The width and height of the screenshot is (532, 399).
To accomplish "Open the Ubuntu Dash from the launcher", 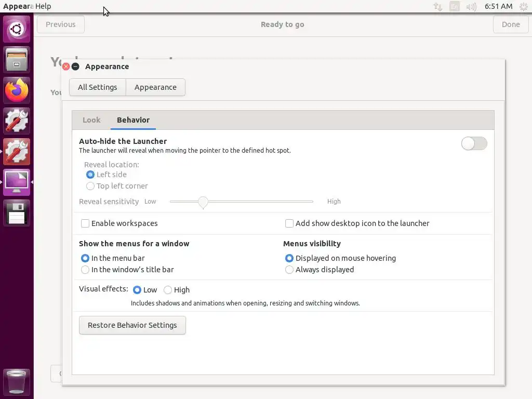I will 17,29.
